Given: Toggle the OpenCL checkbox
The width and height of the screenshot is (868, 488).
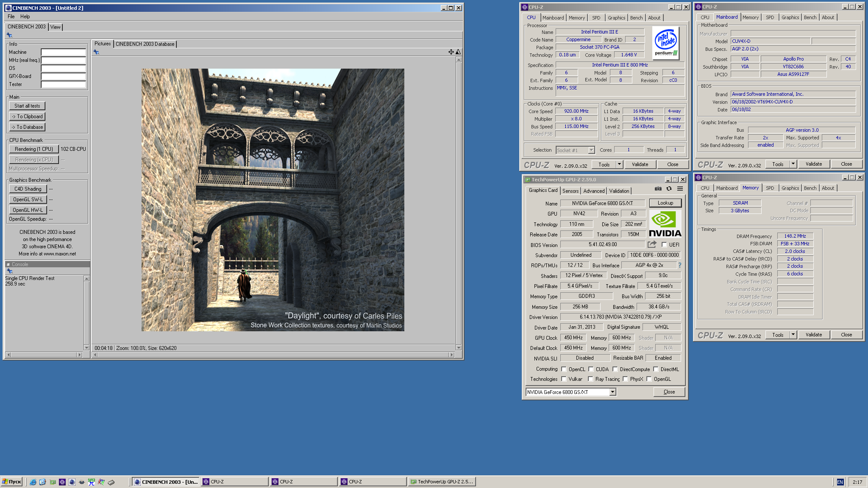Looking at the screenshot, I should coord(564,369).
